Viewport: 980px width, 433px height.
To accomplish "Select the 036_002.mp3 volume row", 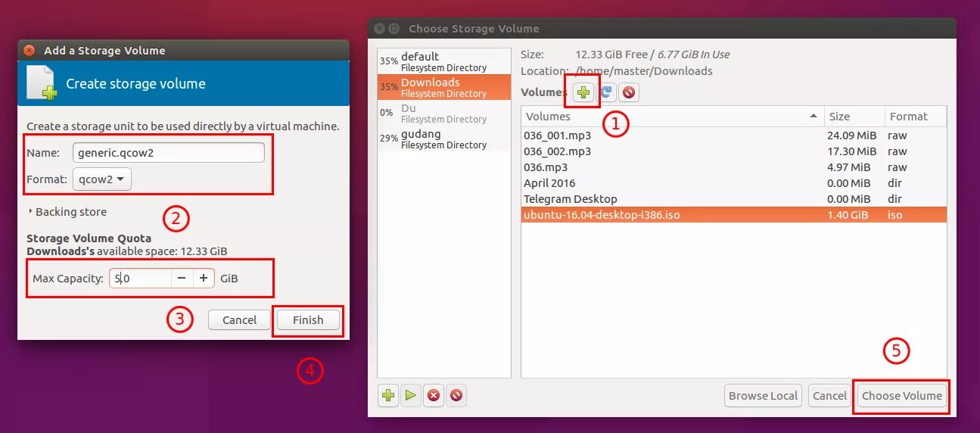I will point(733,151).
